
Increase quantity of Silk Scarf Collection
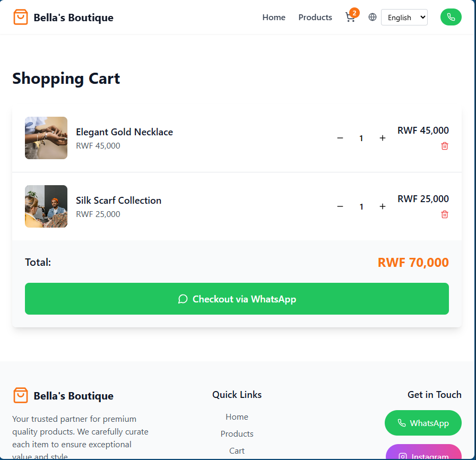382,206
